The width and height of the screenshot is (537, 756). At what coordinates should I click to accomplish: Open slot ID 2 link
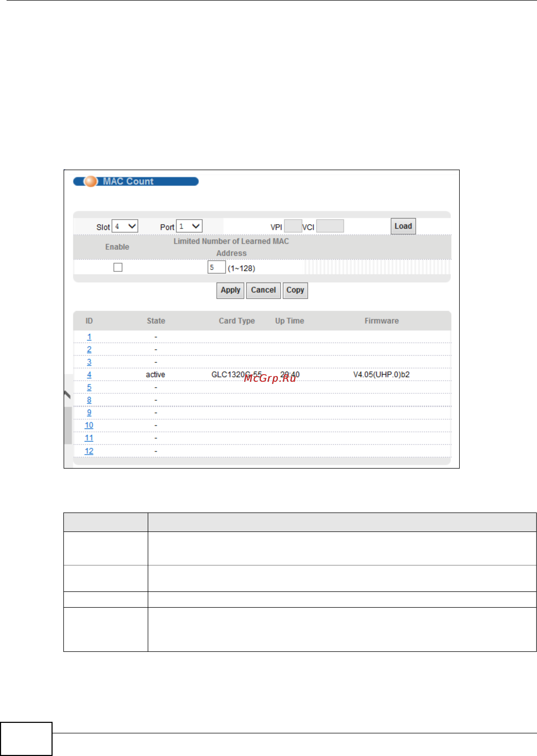coord(89,349)
